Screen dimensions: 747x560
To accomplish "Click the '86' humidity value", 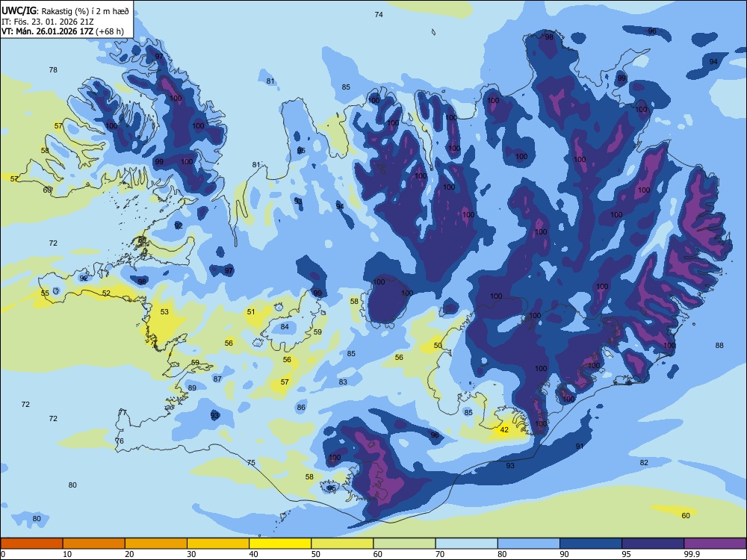I will coord(301,408).
